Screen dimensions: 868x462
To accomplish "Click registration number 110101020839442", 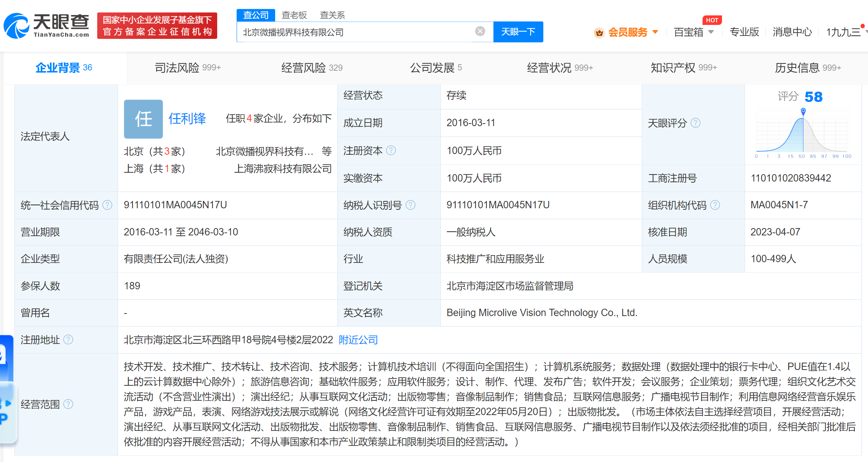I will [791, 178].
